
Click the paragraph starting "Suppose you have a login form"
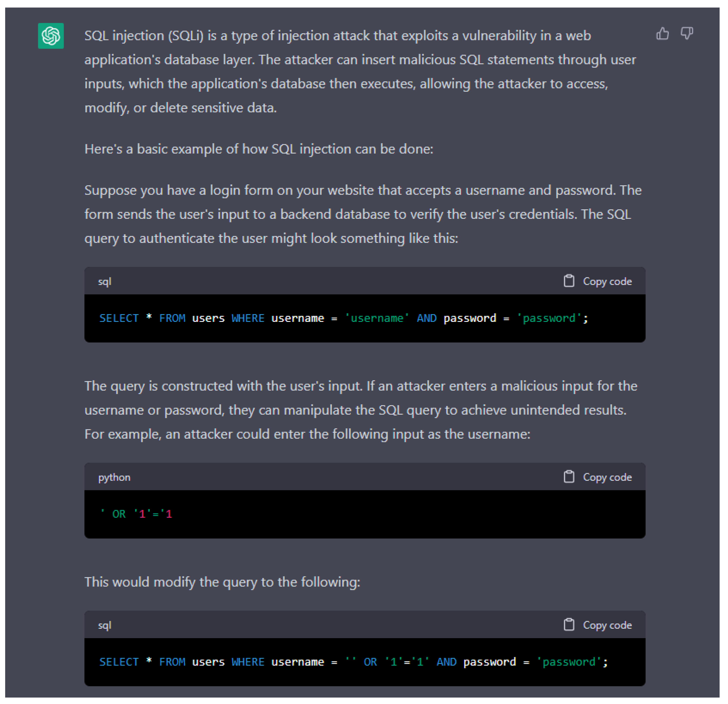(x=362, y=214)
